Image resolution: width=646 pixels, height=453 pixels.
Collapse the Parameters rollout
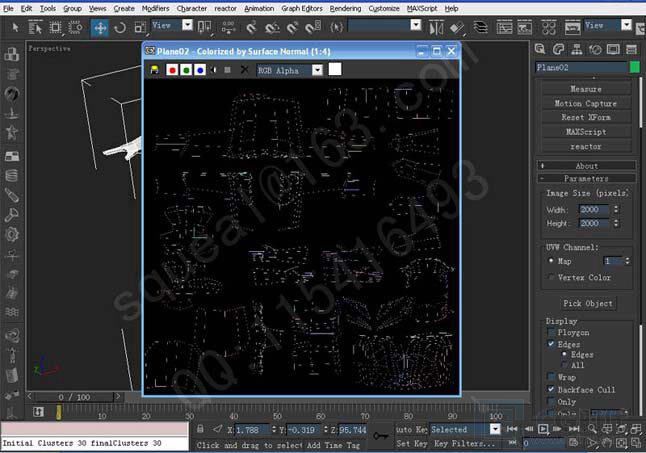click(x=586, y=178)
